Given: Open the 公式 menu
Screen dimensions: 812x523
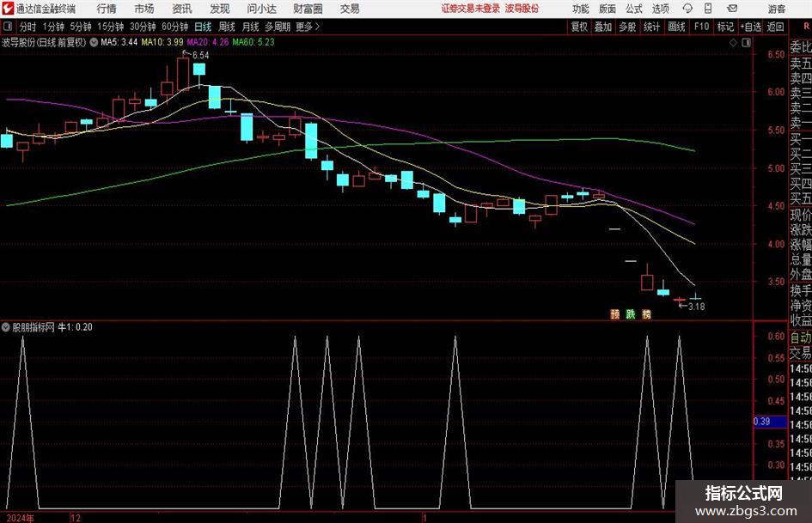Looking at the screenshot, I should click(x=634, y=9).
